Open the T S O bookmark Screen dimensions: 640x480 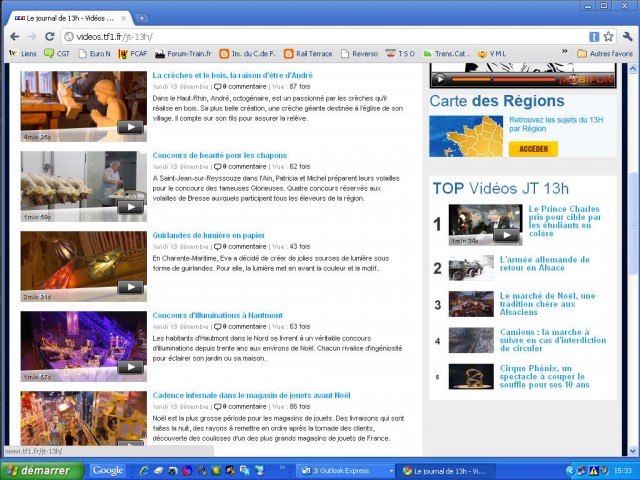point(400,53)
